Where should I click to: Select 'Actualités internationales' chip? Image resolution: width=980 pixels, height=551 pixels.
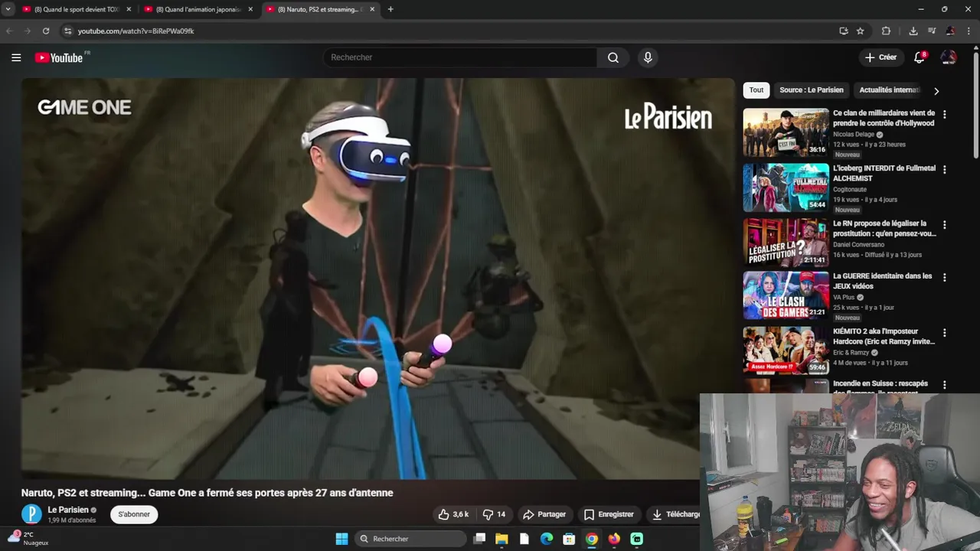click(x=888, y=90)
